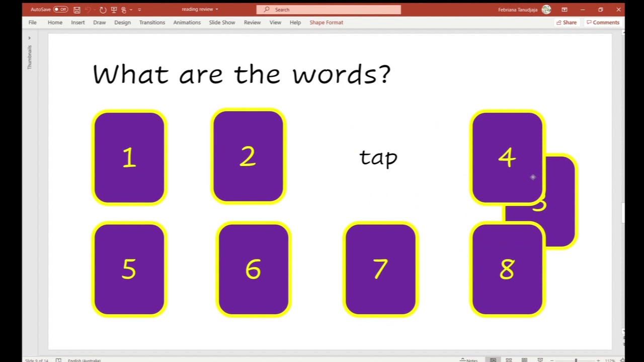Image resolution: width=644 pixels, height=362 pixels.
Task: Click the zoom slider in status bar
Action: tap(576, 360)
